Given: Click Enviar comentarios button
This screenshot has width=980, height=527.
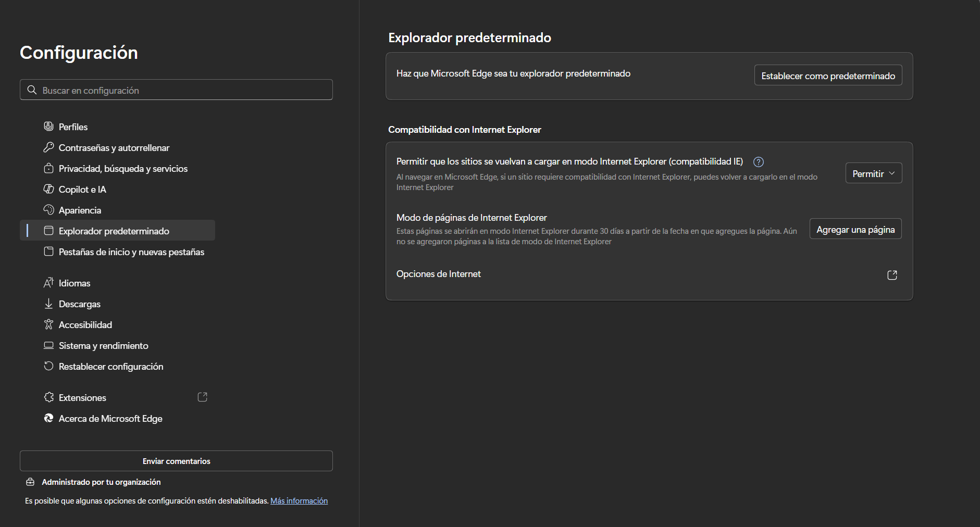Looking at the screenshot, I should [x=176, y=461].
